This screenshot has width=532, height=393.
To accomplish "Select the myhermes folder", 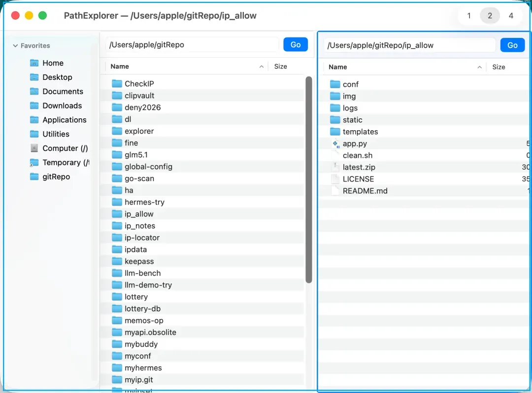I will [x=203, y=368].
